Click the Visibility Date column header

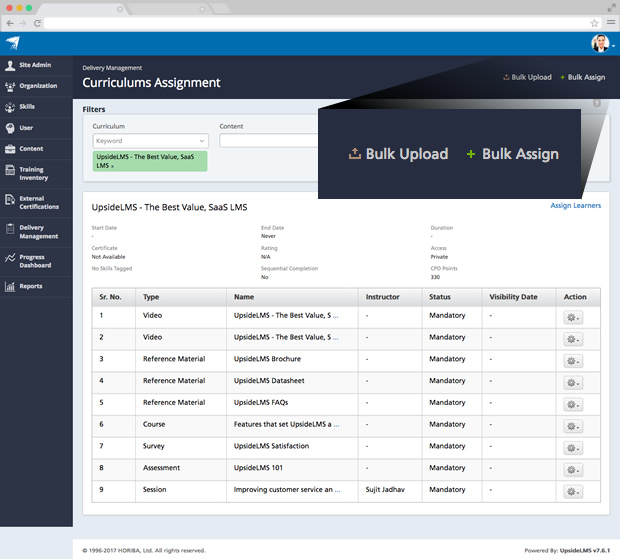pos(513,297)
